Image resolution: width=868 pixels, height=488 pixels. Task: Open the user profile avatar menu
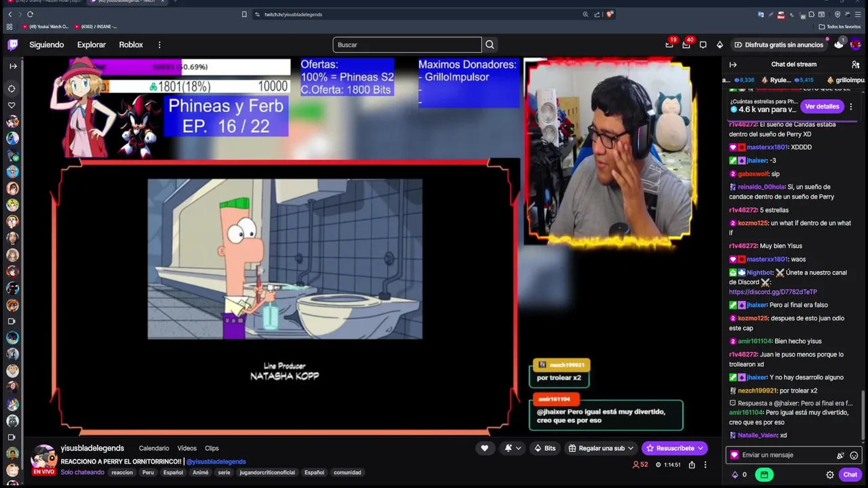pyautogui.click(x=855, y=45)
